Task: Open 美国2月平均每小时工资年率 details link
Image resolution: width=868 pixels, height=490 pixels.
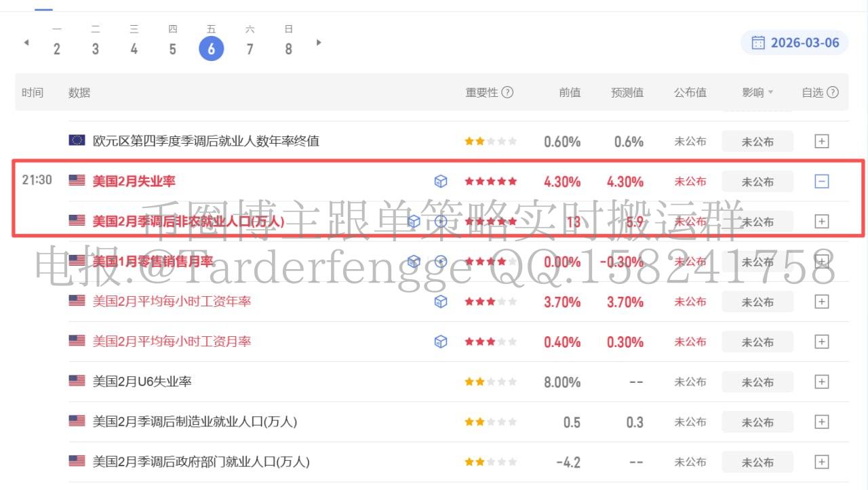Action: pos(172,302)
